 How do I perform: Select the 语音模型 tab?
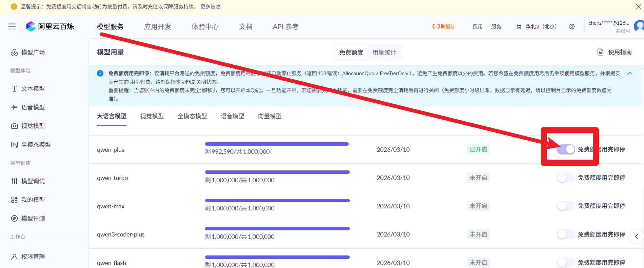coord(233,116)
